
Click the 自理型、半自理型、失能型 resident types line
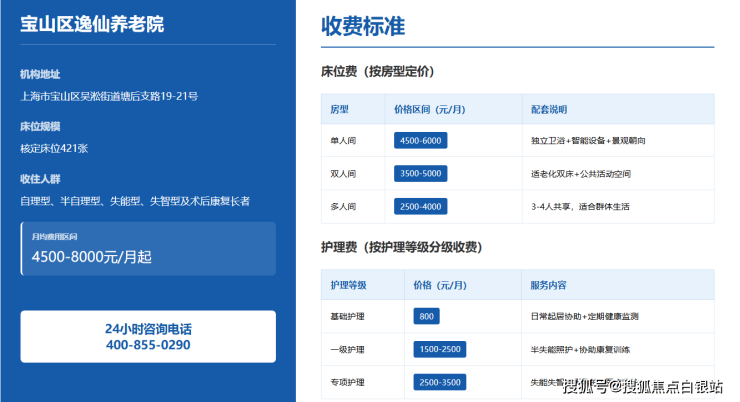pos(135,201)
